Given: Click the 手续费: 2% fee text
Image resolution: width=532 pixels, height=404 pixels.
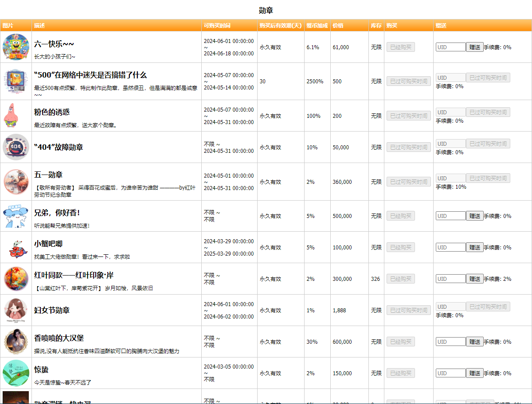Looking at the screenshot, I should (x=497, y=279).
